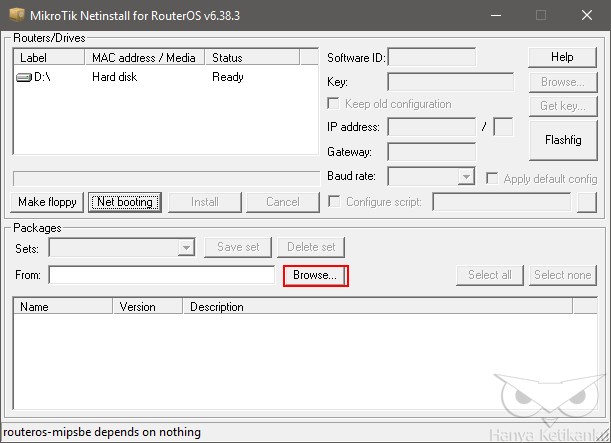Click the Version column header
Screen dimensions: 611x443
click(148, 306)
